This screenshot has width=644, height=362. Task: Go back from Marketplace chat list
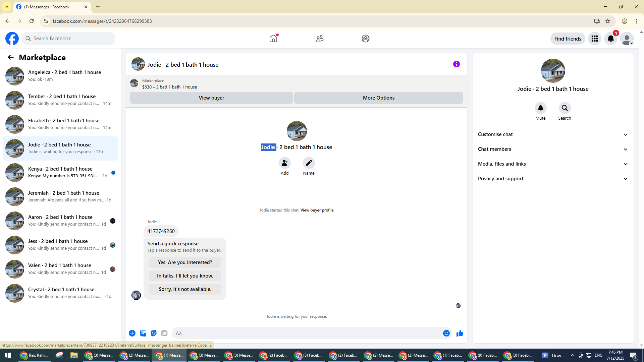click(11, 57)
